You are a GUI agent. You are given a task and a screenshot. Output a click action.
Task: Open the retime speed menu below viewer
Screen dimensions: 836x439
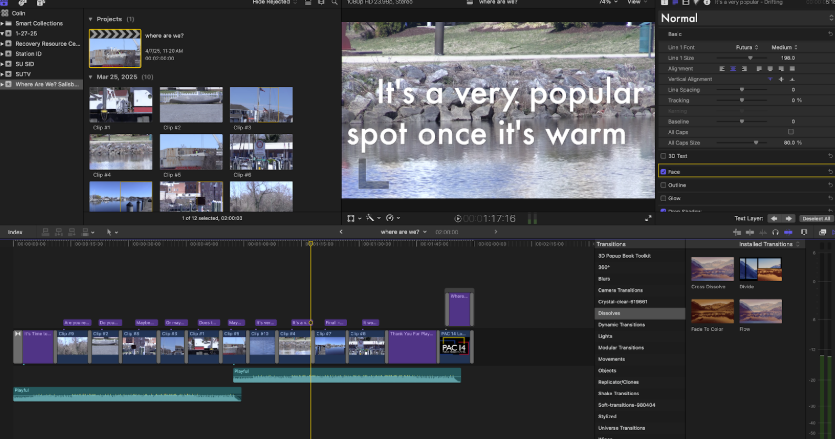click(x=391, y=217)
